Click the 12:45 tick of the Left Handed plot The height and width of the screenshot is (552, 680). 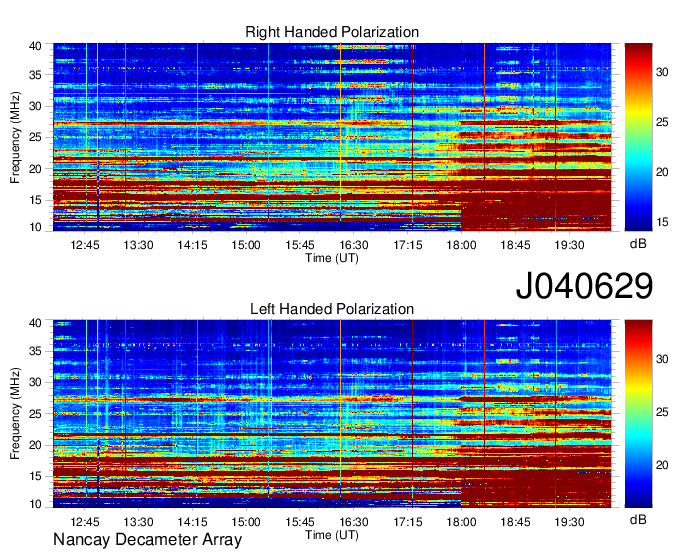85,522
